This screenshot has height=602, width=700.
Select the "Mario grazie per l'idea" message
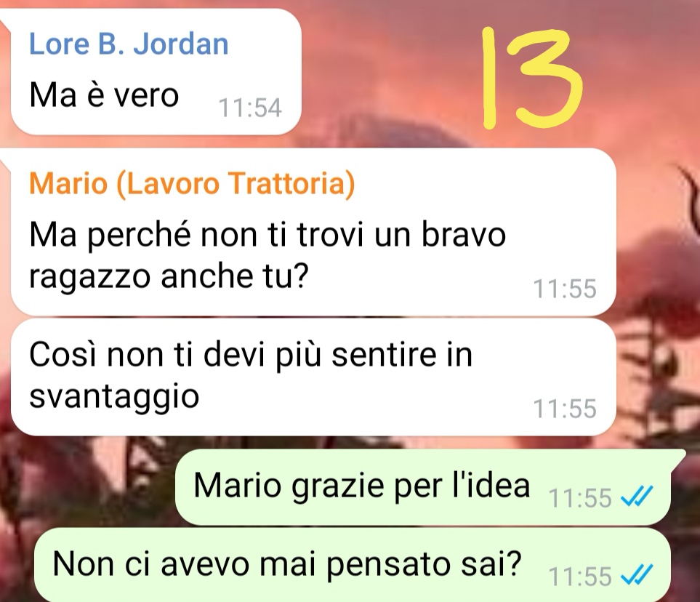(x=424, y=487)
